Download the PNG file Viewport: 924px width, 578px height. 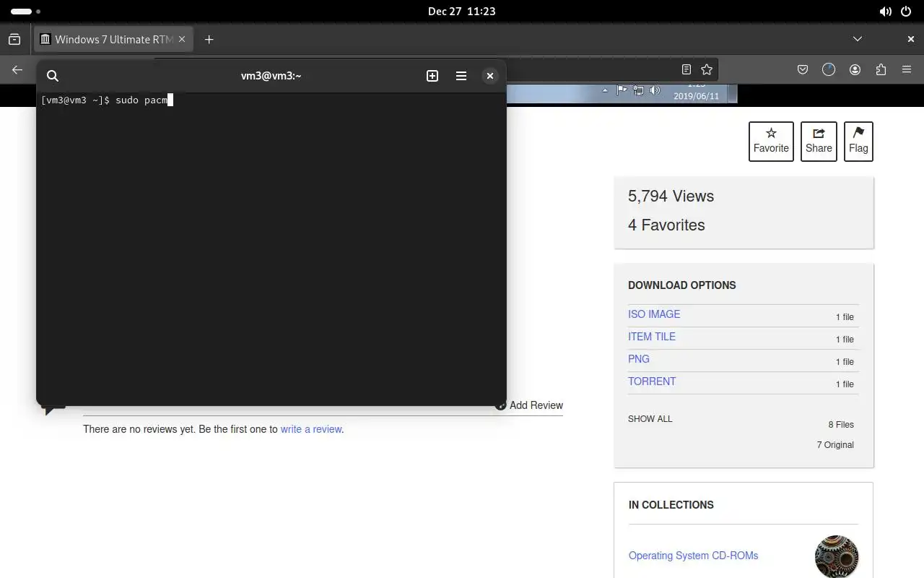(639, 359)
